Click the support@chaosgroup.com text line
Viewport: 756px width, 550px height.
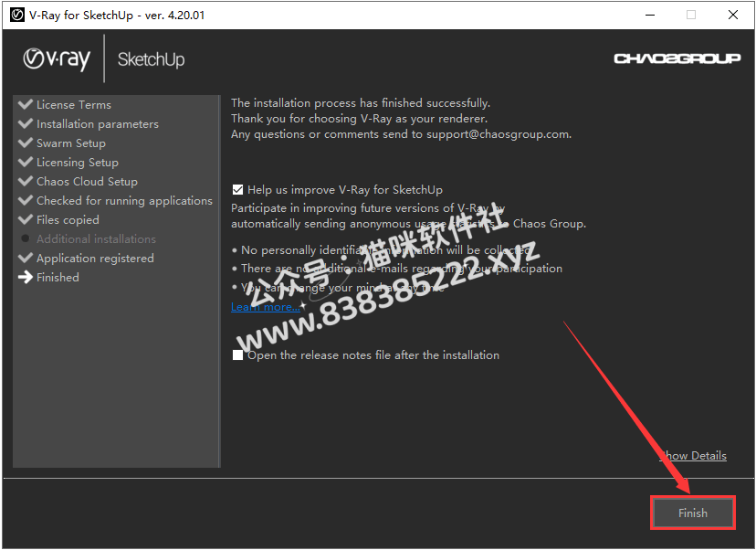401,134
